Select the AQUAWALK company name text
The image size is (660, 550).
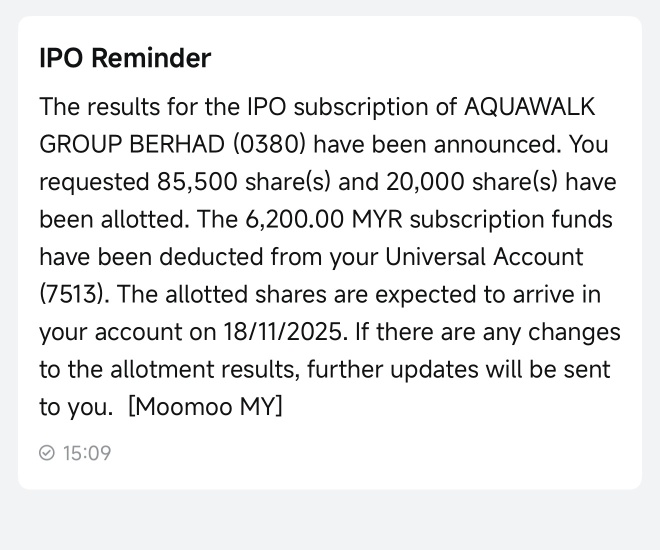coord(530,107)
